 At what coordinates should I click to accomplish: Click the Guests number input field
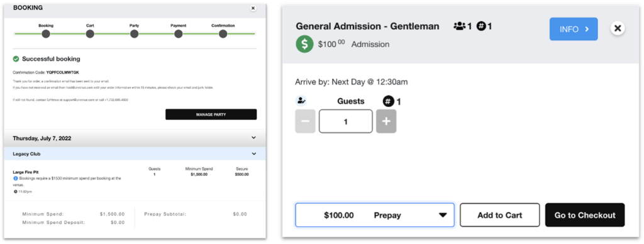pyautogui.click(x=346, y=121)
